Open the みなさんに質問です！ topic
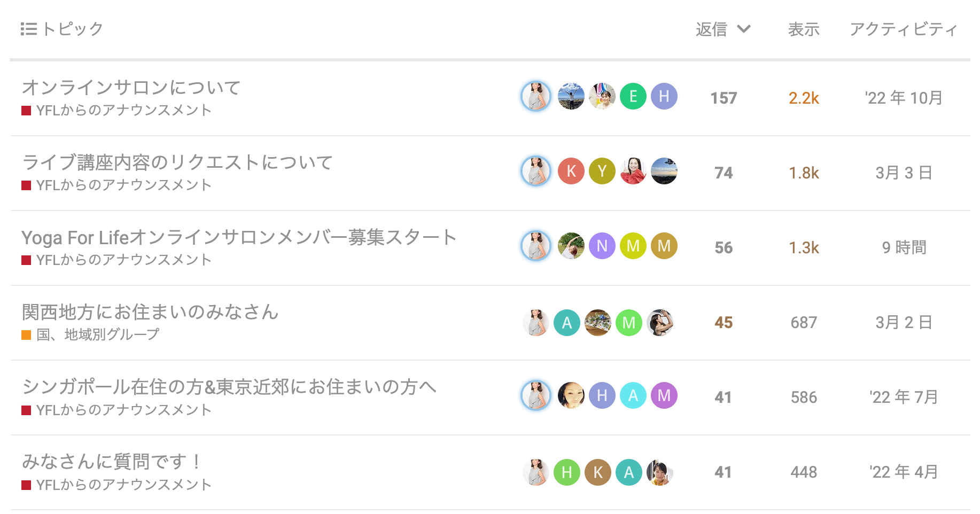980x514 pixels. (x=112, y=462)
